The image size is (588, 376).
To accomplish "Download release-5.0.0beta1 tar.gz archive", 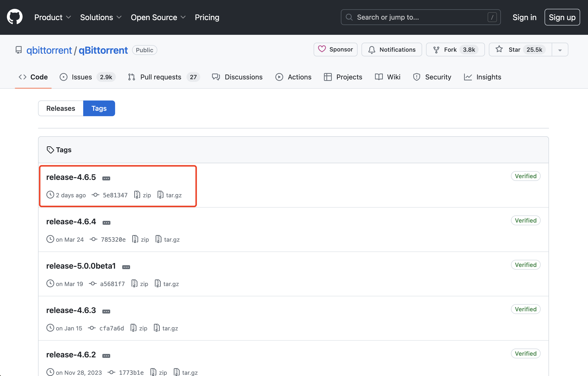I will tap(167, 284).
